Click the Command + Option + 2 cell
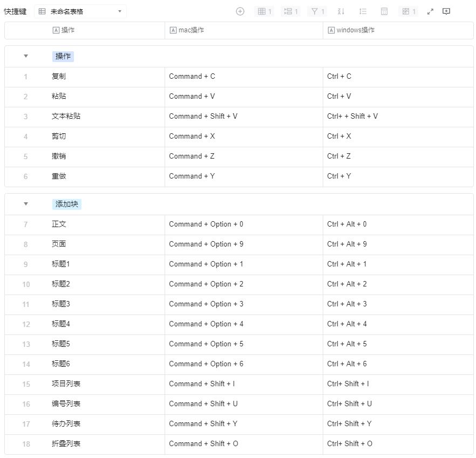The image size is (476, 458). (x=244, y=284)
